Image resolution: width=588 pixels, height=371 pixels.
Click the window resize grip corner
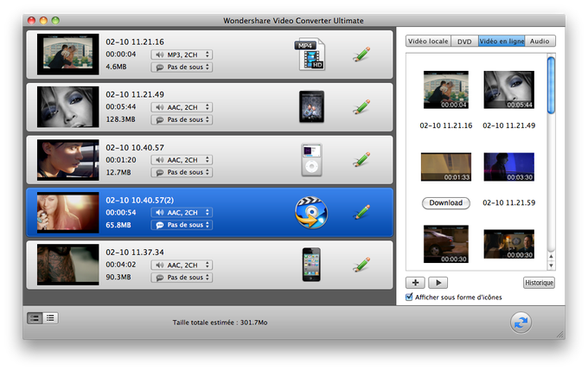560,335
